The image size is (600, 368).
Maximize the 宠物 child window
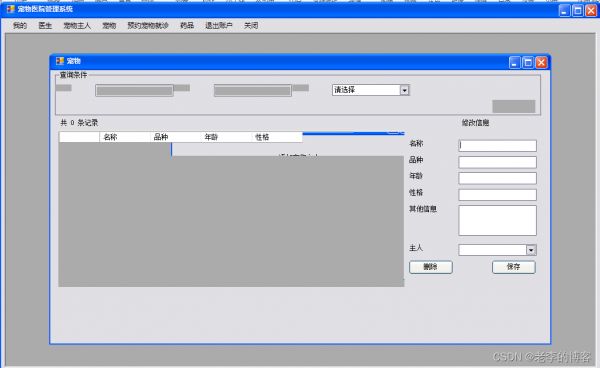click(x=528, y=62)
